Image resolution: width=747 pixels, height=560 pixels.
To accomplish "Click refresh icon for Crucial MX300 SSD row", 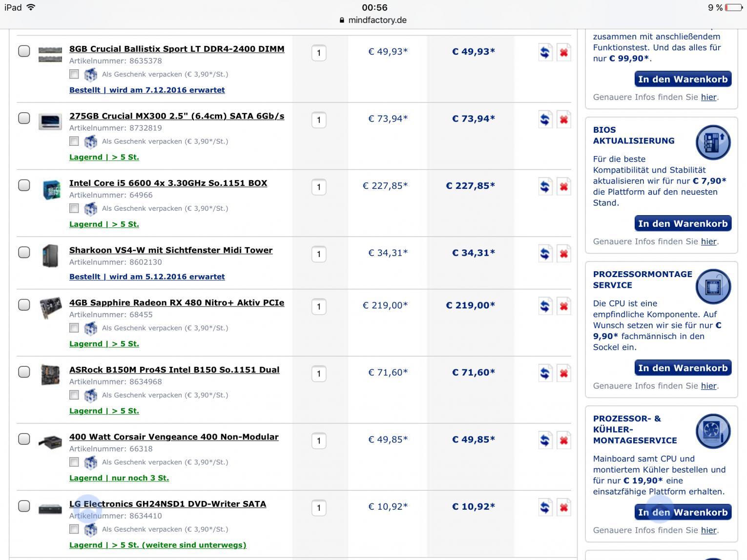I will 545,120.
